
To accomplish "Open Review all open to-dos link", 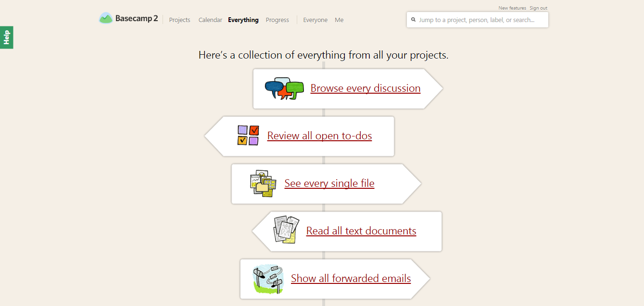I will tap(320, 136).
